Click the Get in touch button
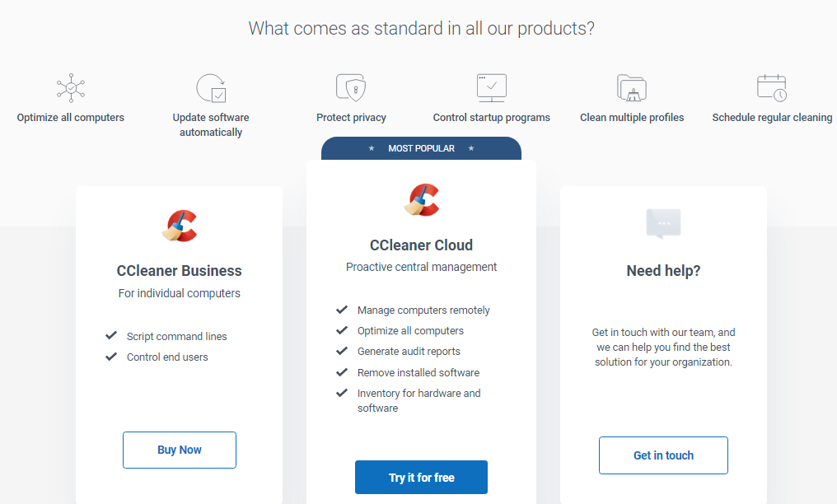Viewport: 837px width, 504px height. [663, 455]
